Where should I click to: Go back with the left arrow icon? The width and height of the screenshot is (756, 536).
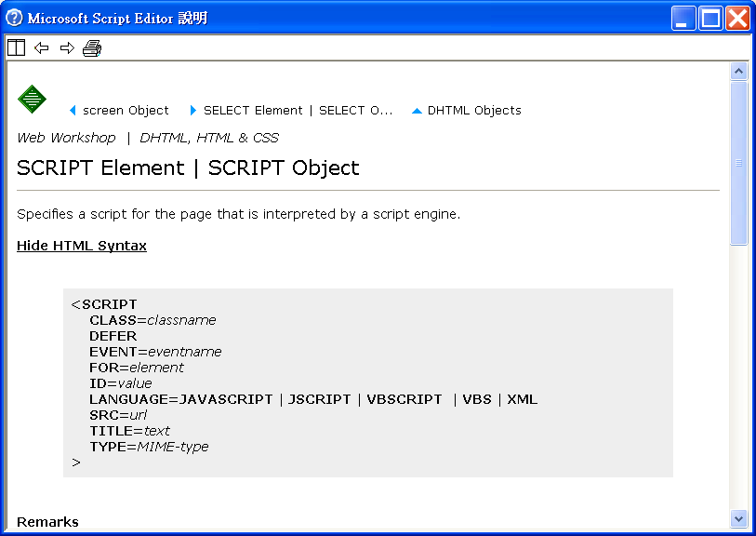pyautogui.click(x=42, y=47)
